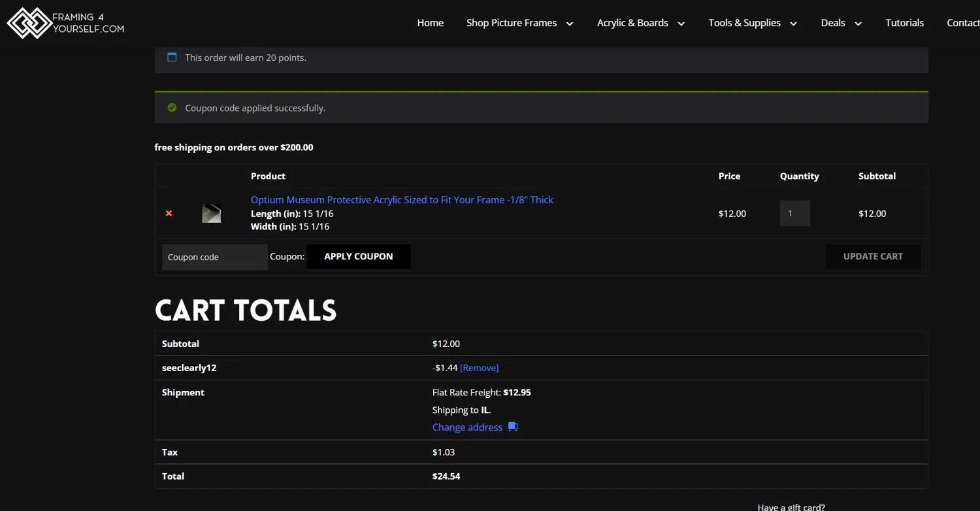Click the quantity field showing 1

point(794,214)
